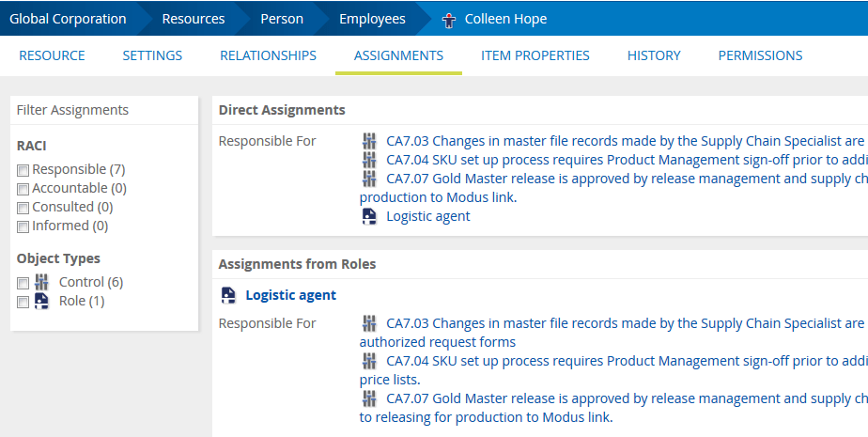Select the Control (6) object type checkbox
The width and height of the screenshot is (868, 437).
23,283
